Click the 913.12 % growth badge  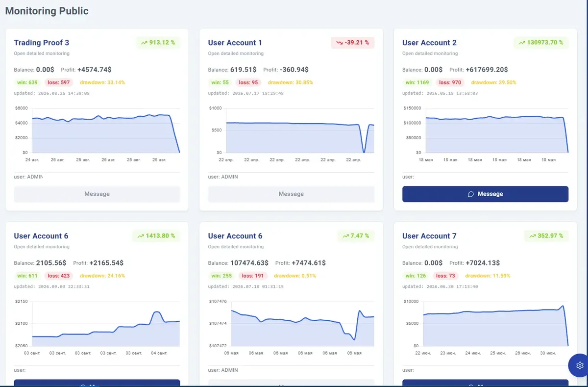pos(158,43)
